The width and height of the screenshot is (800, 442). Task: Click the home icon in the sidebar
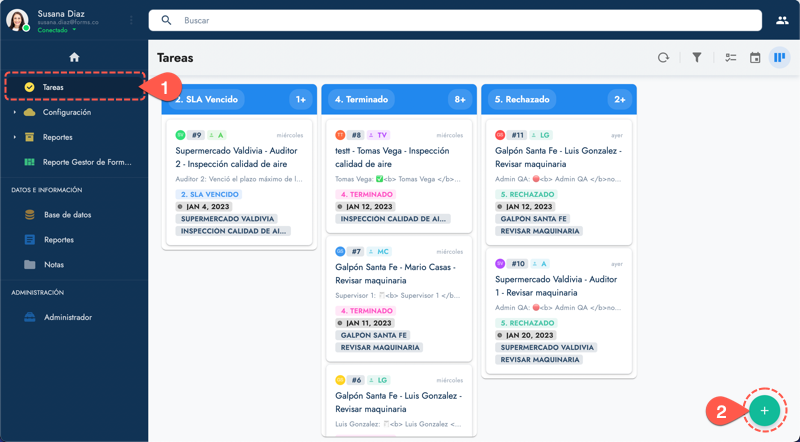(74, 57)
